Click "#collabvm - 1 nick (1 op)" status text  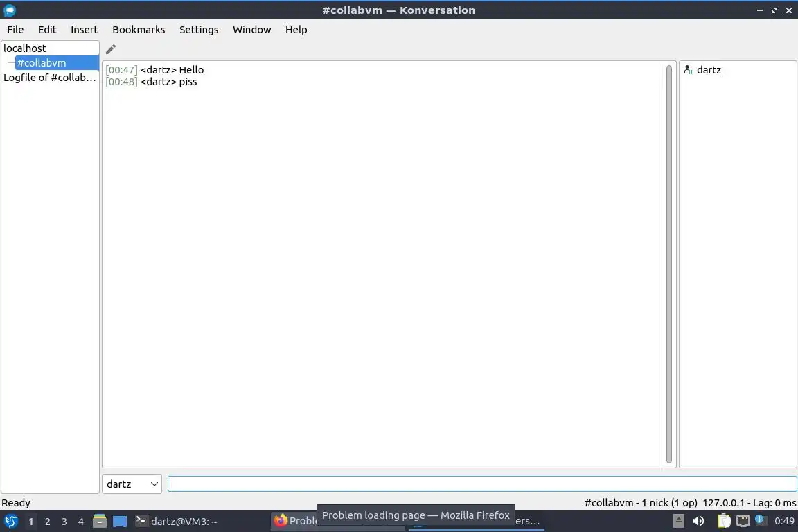(641, 503)
